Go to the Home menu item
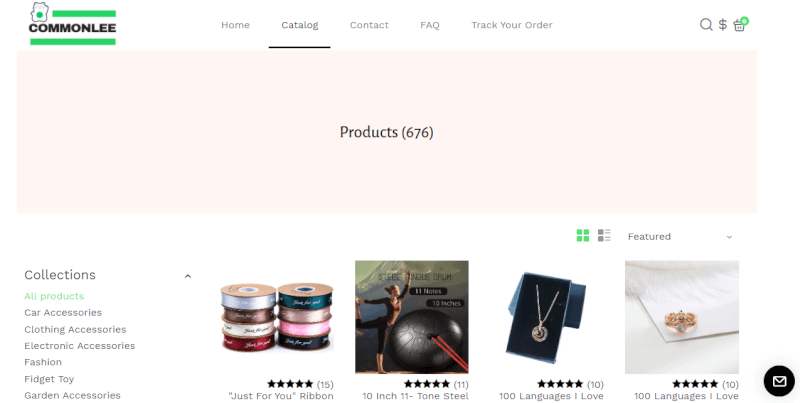This screenshot has width=800, height=403. click(235, 25)
